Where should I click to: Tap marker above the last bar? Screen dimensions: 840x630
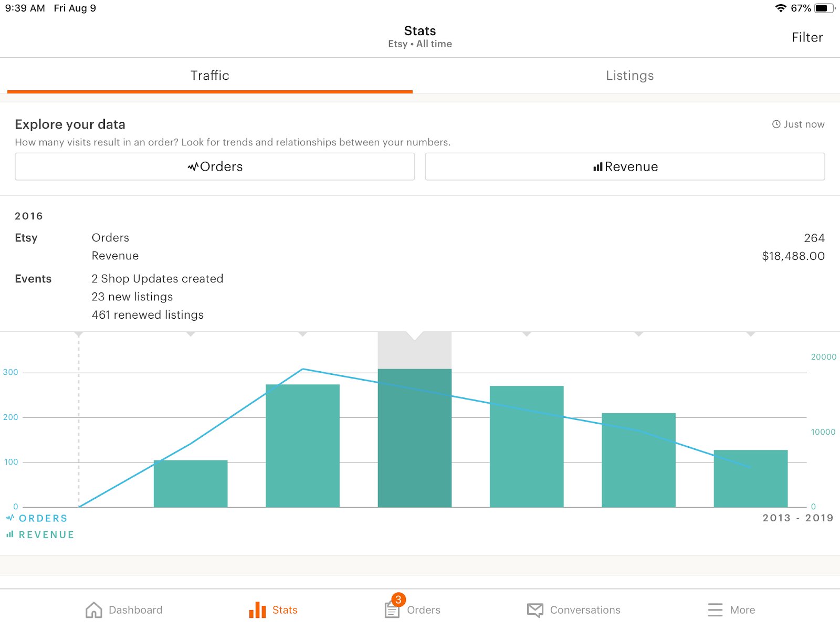point(751,334)
